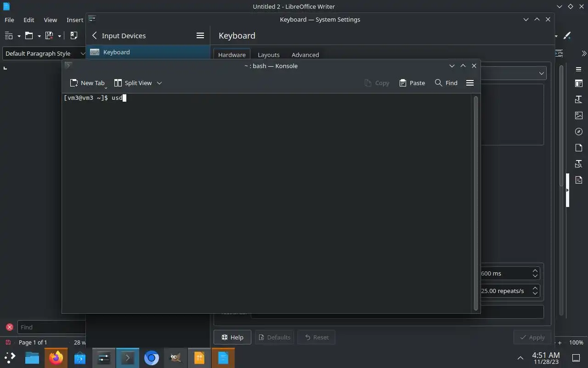This screenshot has width=588, height=368.
Task: Open Chromium from the taskbar
Action: point(151,357)
